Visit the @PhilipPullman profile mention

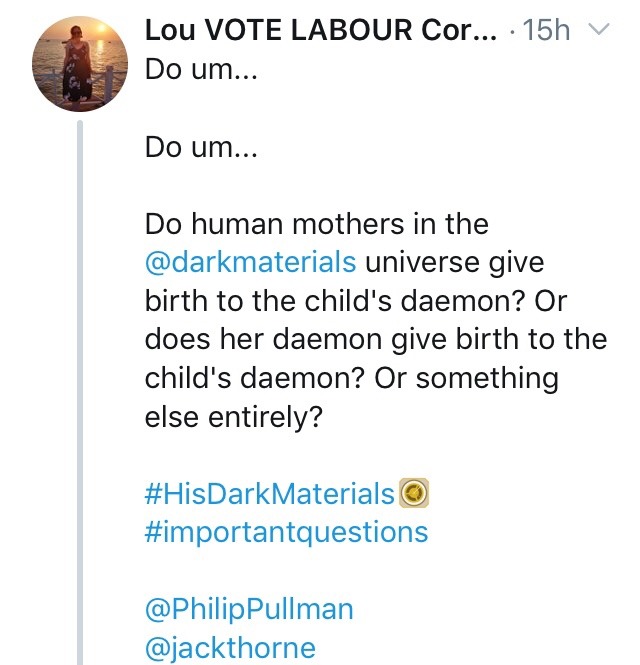[249, 609]
